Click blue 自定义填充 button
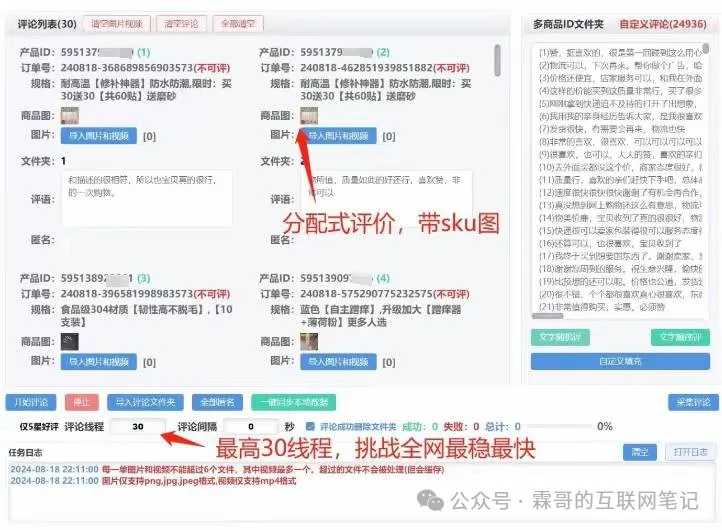The height and width of the screenshot is (530, 722). pyautogui.click(x=620, y=361)
